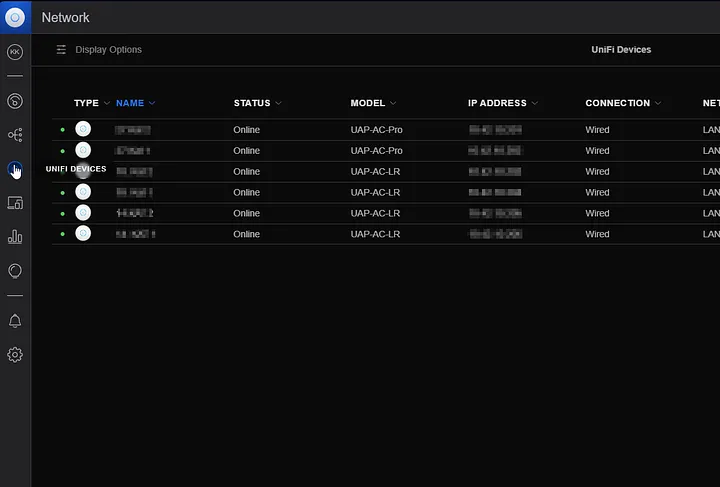Switch to the UniFi Devices tab

tap(621, 50)
